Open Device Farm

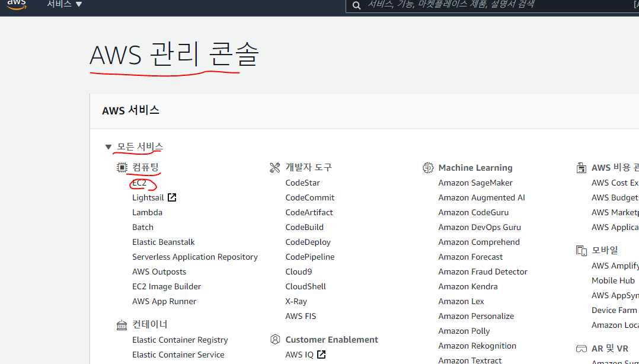(614, 310)
